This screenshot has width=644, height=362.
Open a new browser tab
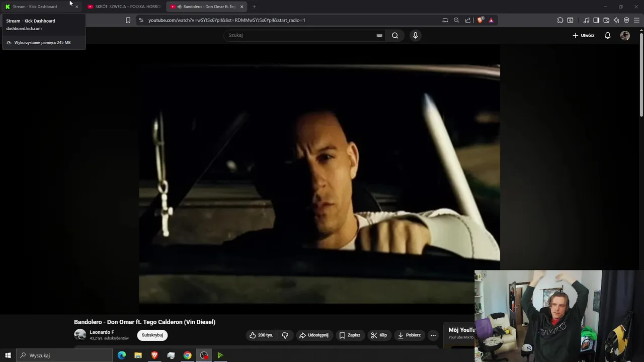(x=254, y=7)
